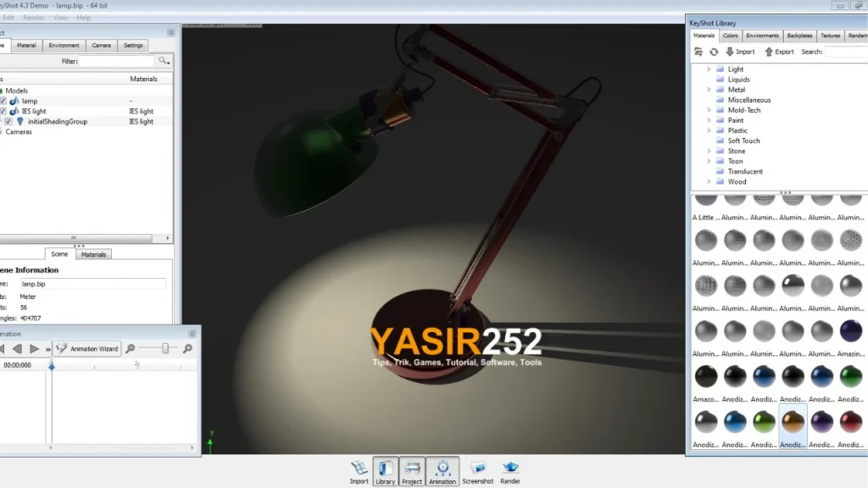Click the add folder icon in library
The width and height of the screenshot is (868, 488).
[x=698, y=52]
